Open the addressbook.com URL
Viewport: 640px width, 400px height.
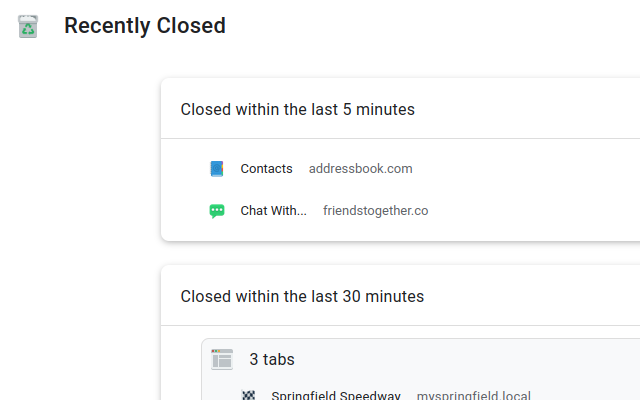point(360,169)
